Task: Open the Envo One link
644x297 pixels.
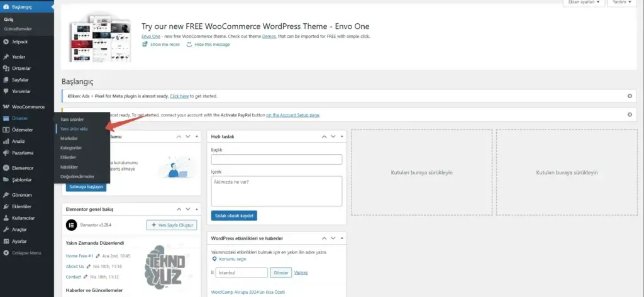Action: tap(151, 36)
